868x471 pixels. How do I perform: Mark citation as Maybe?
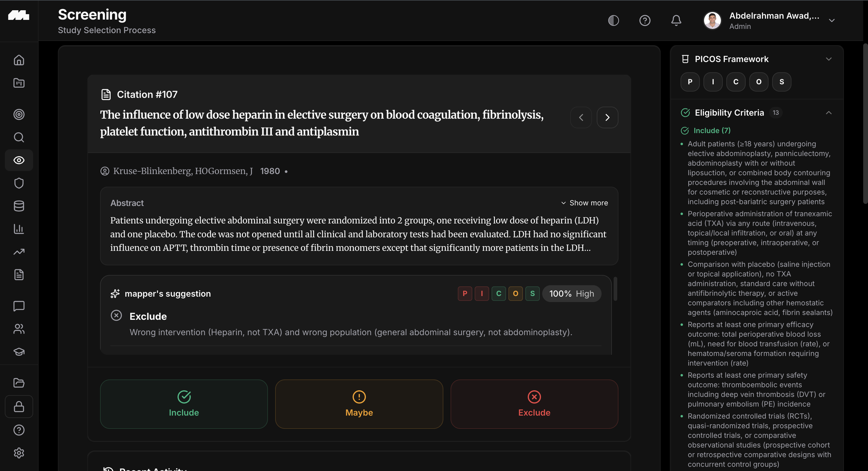(359, 404)
